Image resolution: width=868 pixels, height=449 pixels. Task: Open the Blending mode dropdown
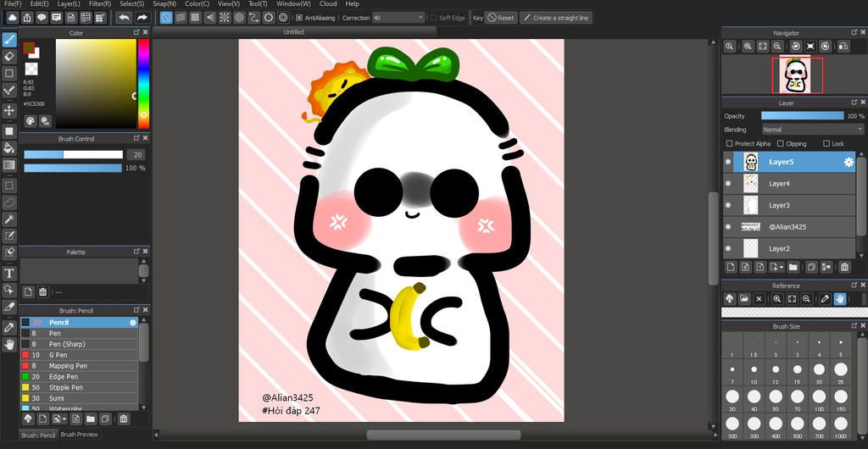click(813, 130)
